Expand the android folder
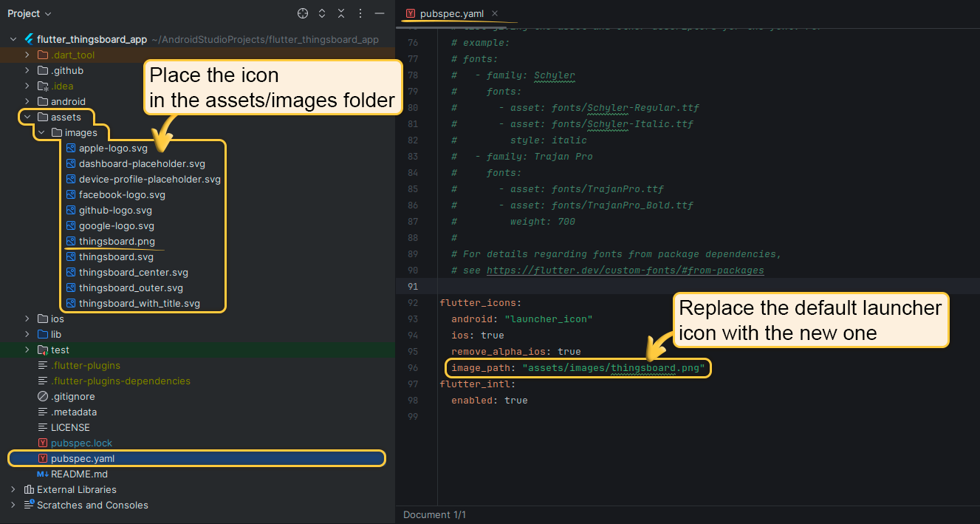Viewport: 980px width, 524px height. coord(27,101)
